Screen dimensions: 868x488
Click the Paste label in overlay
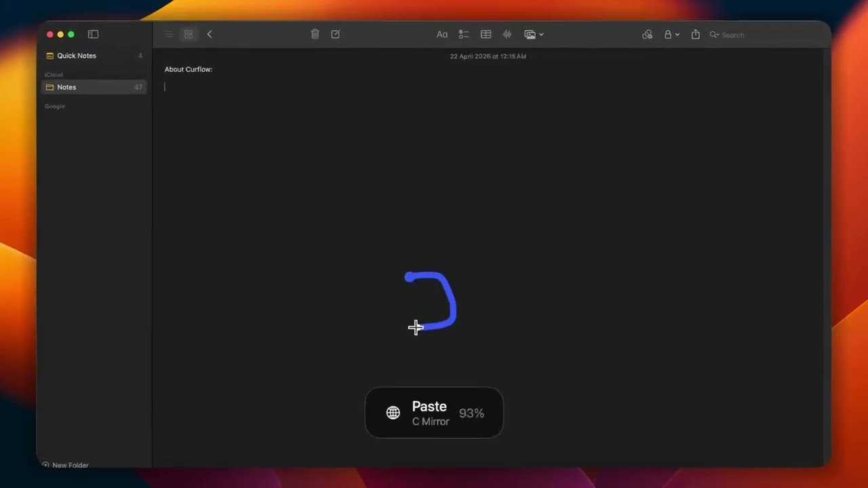(429, 407)
